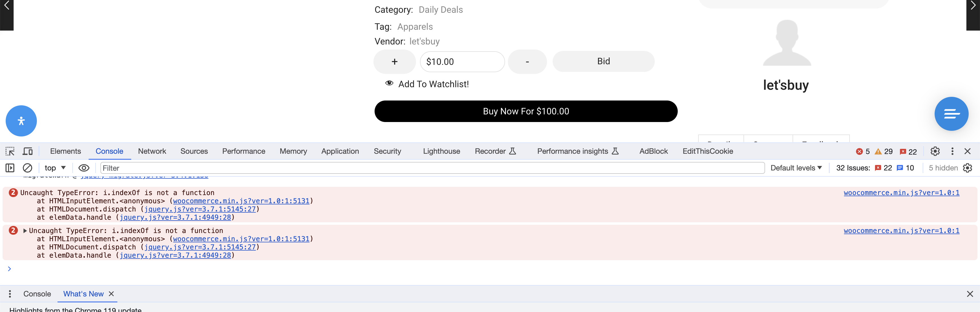Open the DevTools three-dot customize menu
Image resolution: width=980 pixels, height=312 pixels.
(x=952, y=151)
